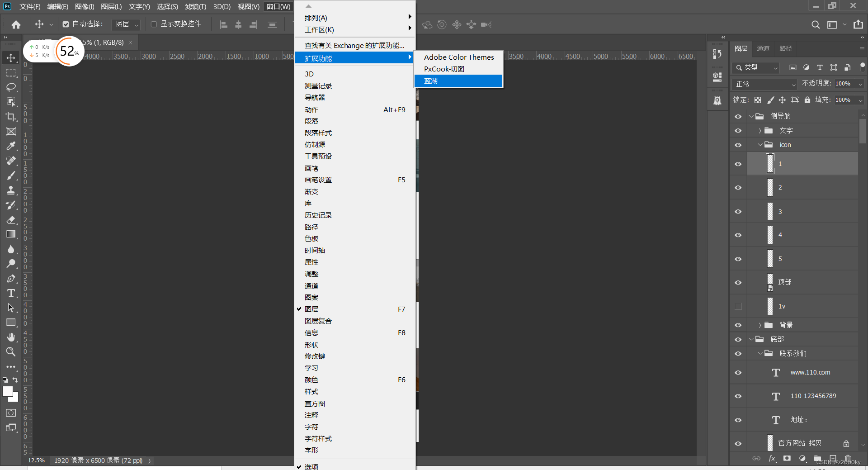
Task: Toggle Quick Mask mode icon
Action: pos(11,413)
